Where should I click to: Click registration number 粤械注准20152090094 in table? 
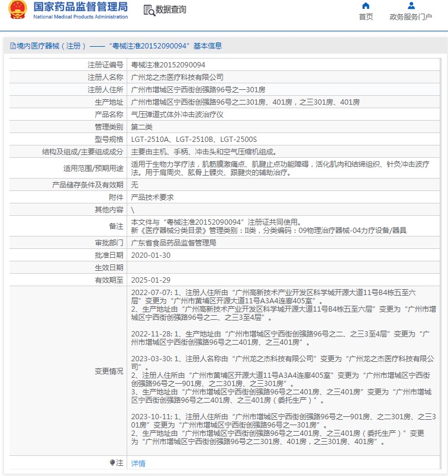click(x=168, y=64)
